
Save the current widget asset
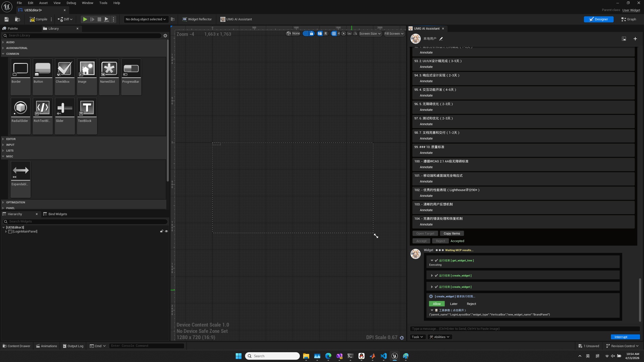tap(6, 19)
